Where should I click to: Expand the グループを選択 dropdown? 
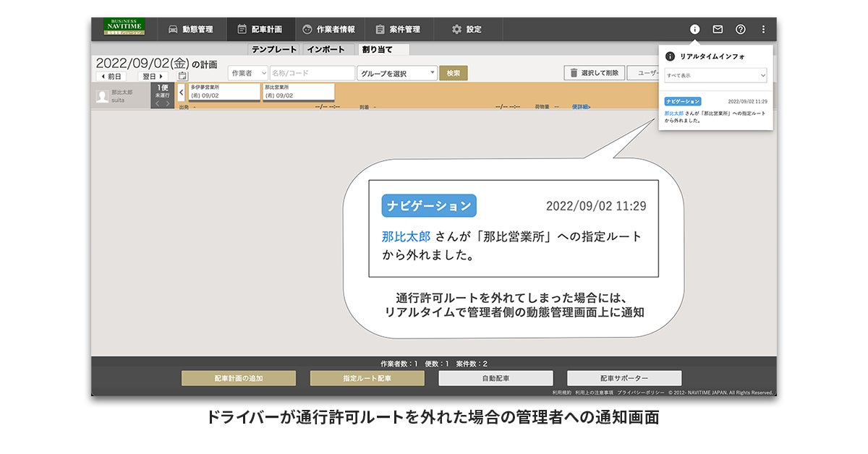[397, 73]
